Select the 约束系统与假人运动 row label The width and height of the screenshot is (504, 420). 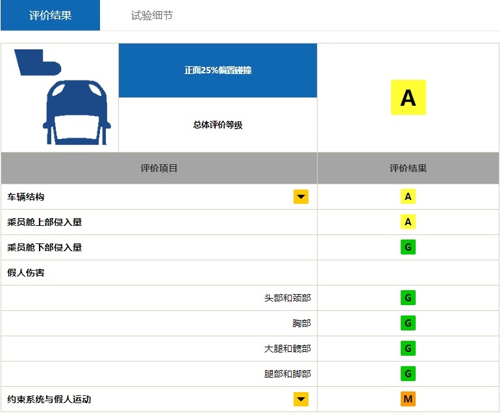(49, 399)
